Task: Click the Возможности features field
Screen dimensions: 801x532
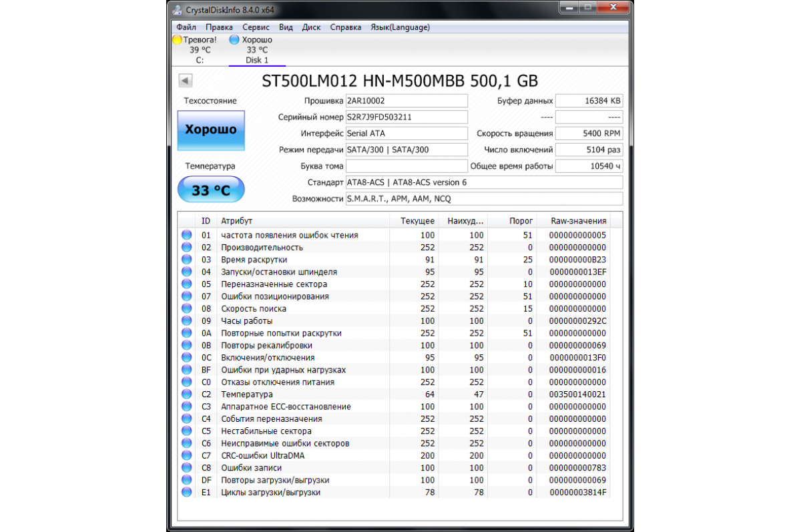Action: tap(484, 199)
